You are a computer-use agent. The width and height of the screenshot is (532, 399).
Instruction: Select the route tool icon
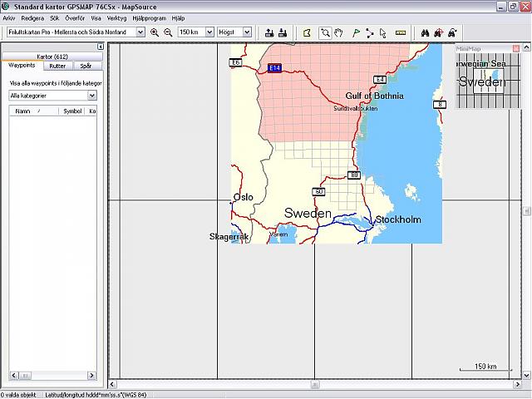pos(369,33)
